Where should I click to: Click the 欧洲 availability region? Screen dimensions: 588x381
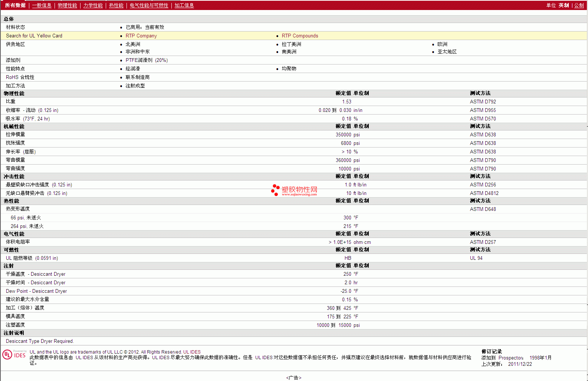(442, 44)
